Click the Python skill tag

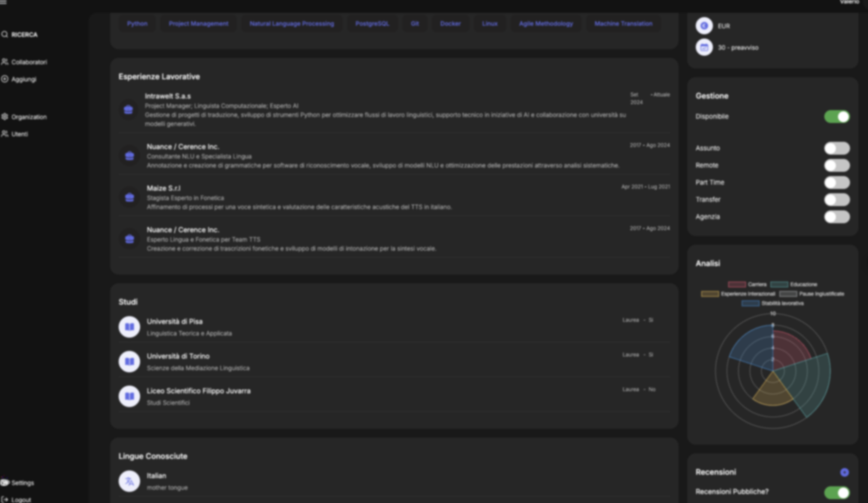click(137, 24)
